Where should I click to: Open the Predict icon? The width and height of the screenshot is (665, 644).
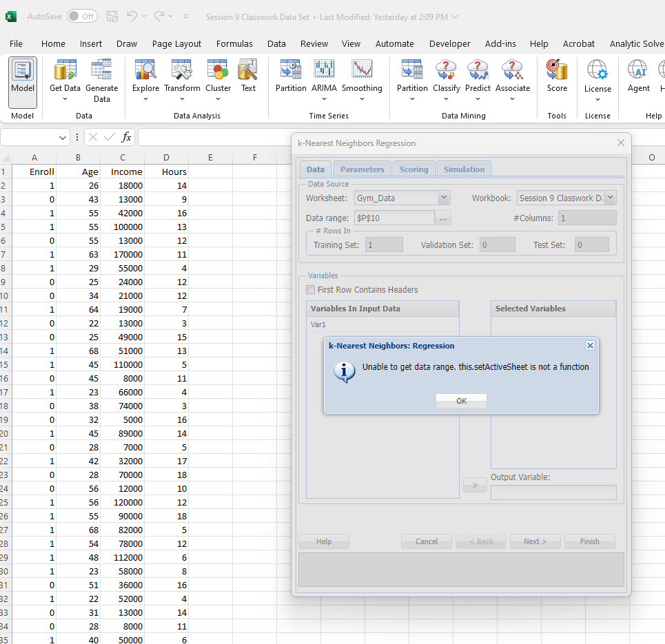[478, 81]
